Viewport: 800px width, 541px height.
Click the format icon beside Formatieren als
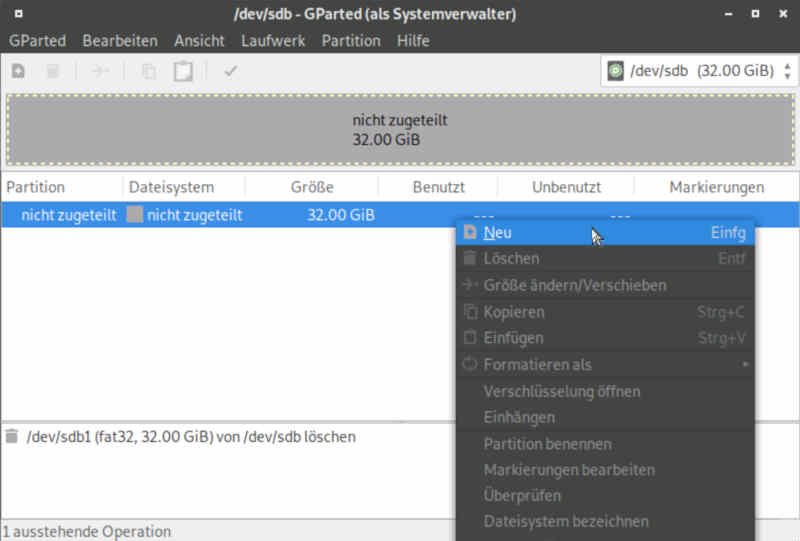[469, 364]
